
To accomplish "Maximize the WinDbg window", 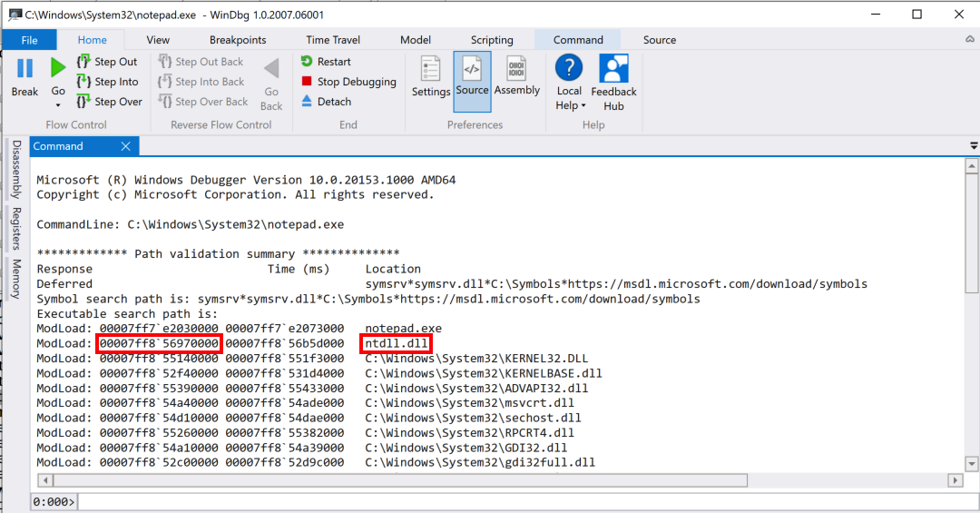I will click(916, 14).
